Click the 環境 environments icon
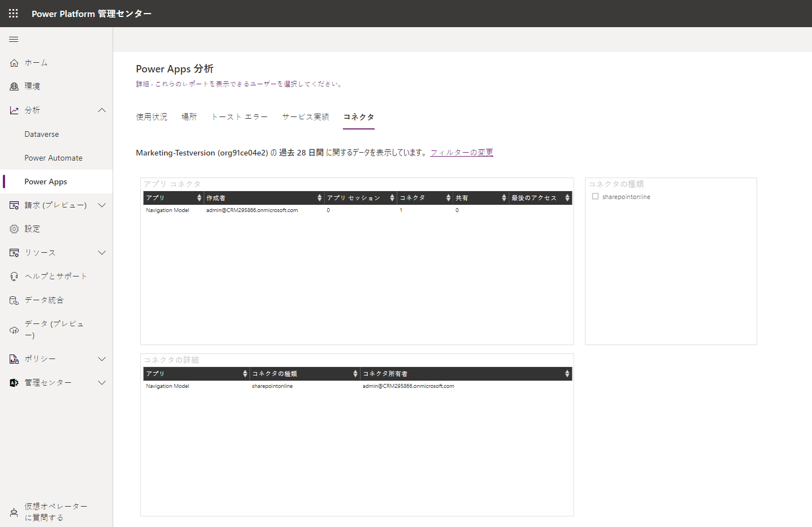Screen dimensions: 812x527 click(x=14, y=87)
